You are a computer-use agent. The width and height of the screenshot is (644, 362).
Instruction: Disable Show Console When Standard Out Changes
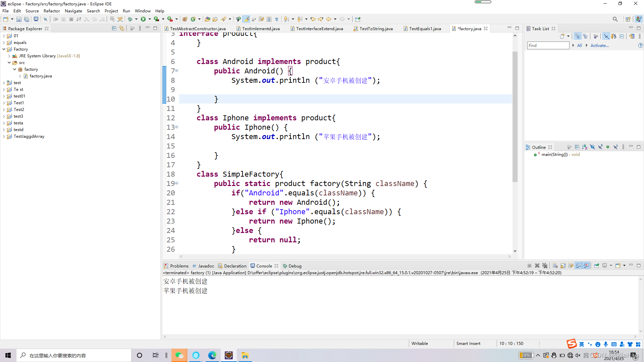[579, 265]
